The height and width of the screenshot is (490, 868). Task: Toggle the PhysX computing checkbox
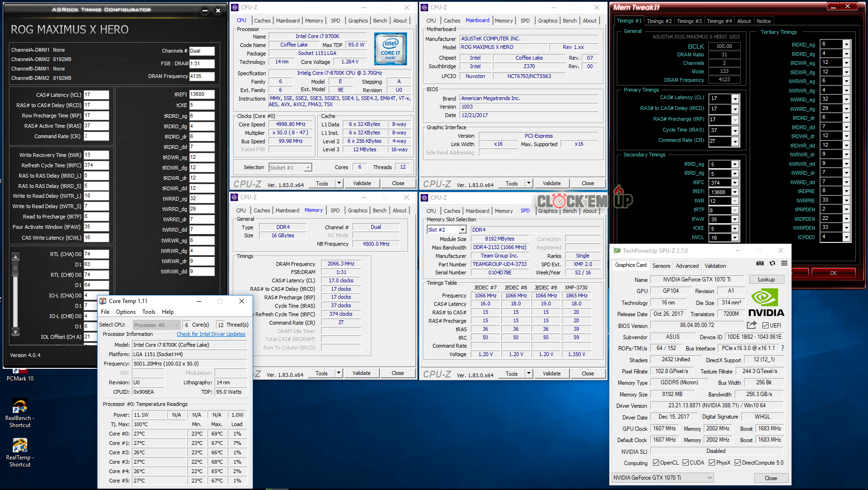(712, 463)
